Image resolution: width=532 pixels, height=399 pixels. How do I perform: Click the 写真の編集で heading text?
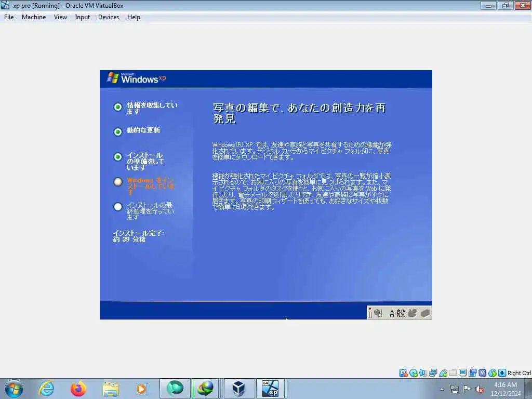coord(299,113)
